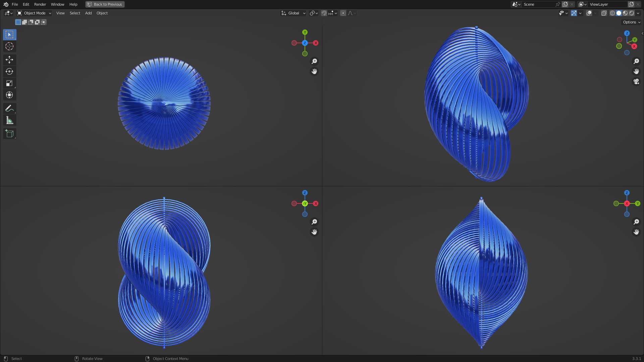
Task: Click blue Z axis in top-right perspective gizmo
Action: [627, 33]
